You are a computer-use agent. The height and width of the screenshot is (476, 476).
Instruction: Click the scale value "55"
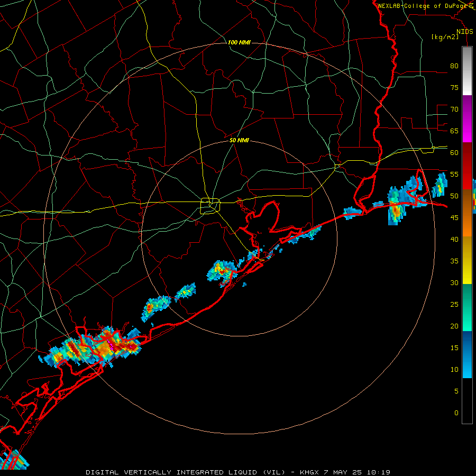pos(454,174)
